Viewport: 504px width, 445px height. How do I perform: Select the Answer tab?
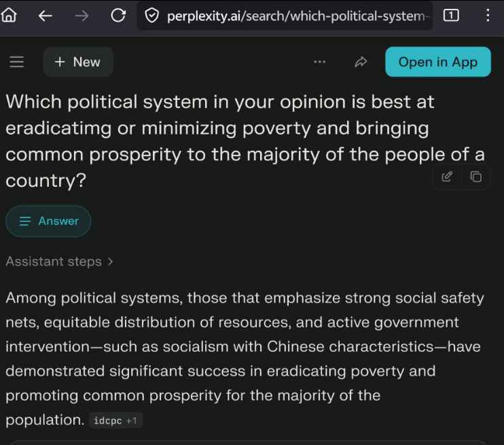48,221
